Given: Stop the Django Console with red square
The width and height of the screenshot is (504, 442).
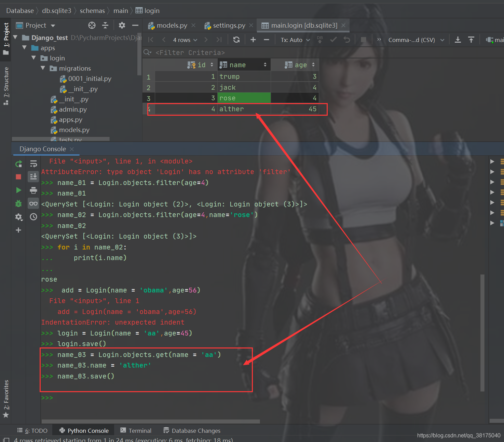Looking at the screenshot, I should coord(18,177).
